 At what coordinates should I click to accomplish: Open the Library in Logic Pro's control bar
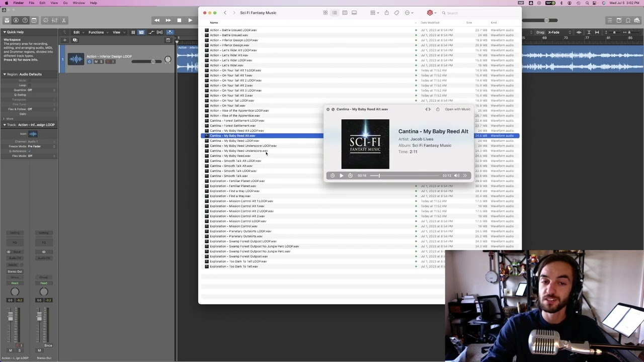pyautogui.click(x=7, y=20)
